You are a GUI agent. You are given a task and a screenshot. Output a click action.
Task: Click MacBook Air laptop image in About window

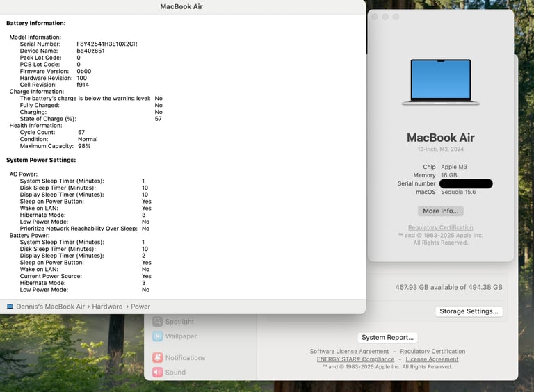441,82
